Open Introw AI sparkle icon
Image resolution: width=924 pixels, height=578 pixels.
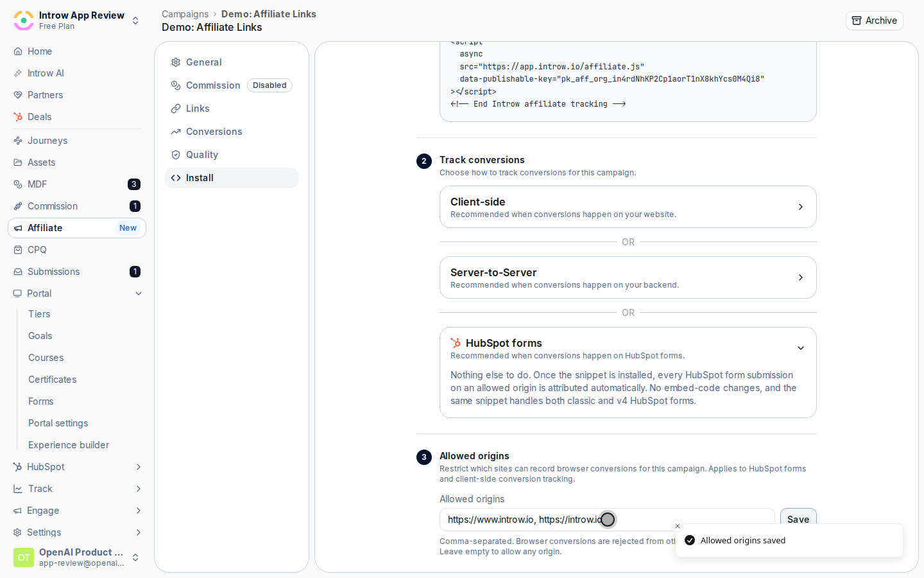pyautogui.click(x=18, y=73)
